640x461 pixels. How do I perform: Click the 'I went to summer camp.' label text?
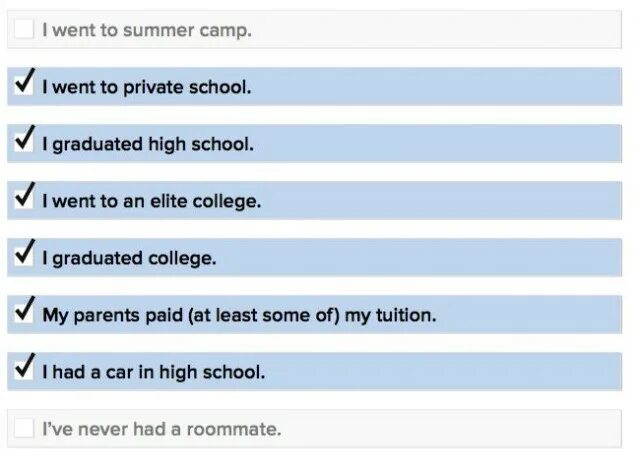(x=146, y=30)
